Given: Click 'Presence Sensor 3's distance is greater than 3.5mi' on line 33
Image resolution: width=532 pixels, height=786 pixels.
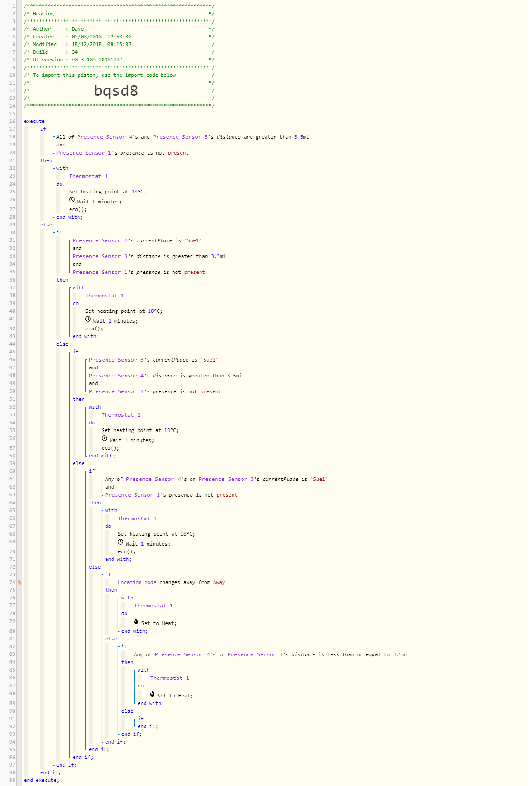Looking at the screenshot, I should pos(149,256).
